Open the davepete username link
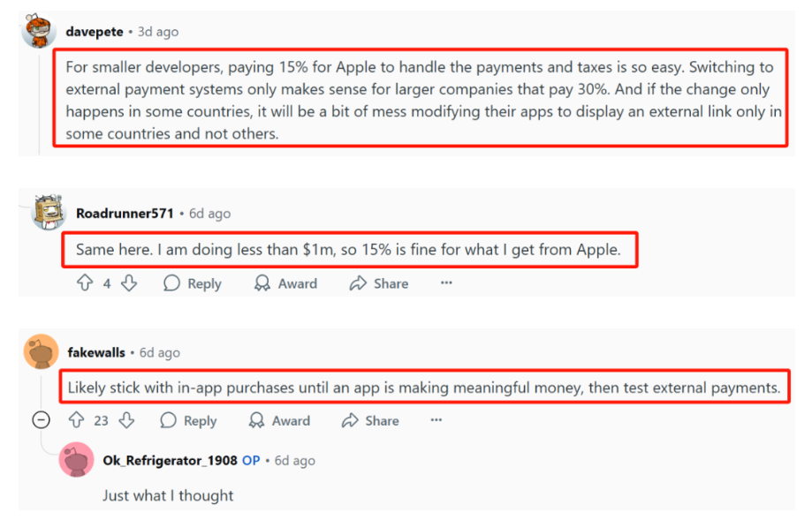This screenshot has height=520, width=812. [94, 32]
